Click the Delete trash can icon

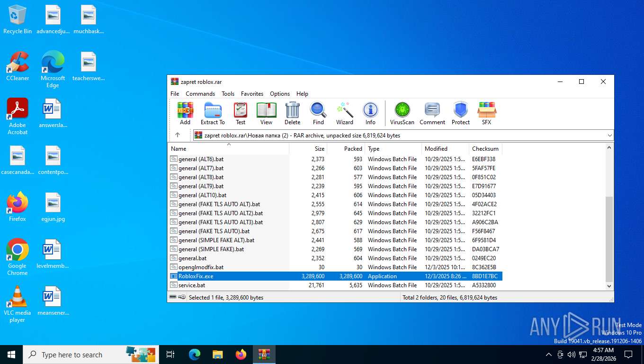click(x=292, y=113)
